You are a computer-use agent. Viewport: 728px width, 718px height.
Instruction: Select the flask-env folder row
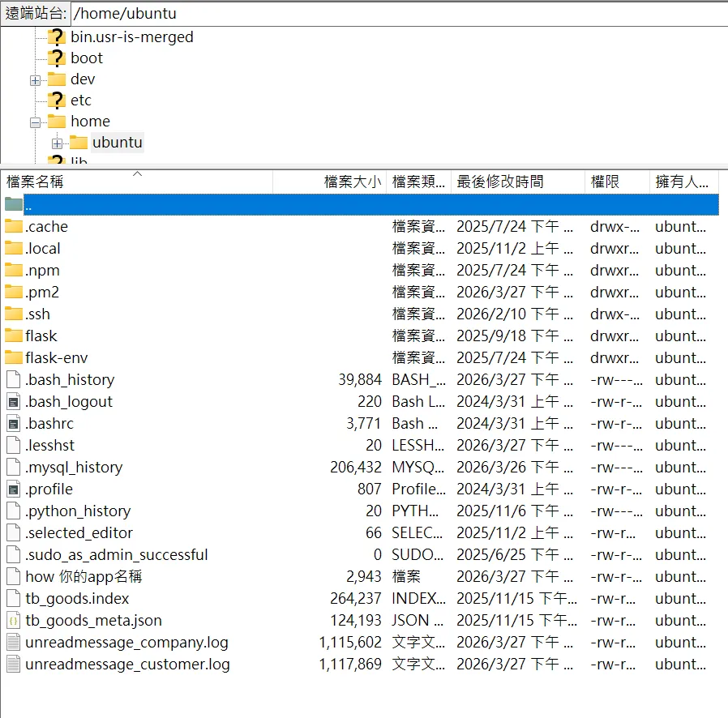pos(57,358)
